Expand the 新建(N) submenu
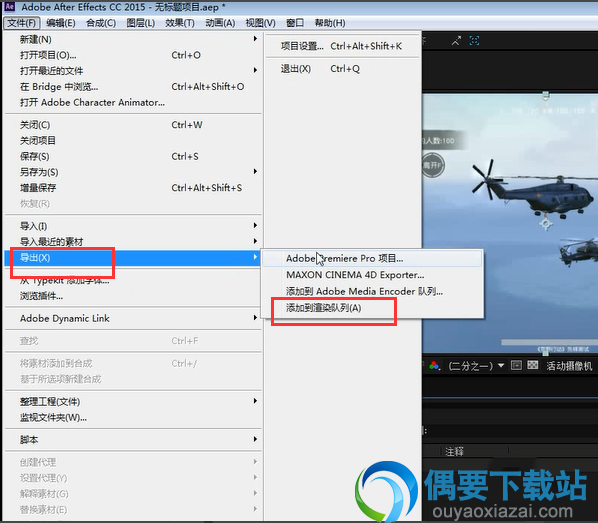The image size is (598, 523). click(x=133, y=39)
